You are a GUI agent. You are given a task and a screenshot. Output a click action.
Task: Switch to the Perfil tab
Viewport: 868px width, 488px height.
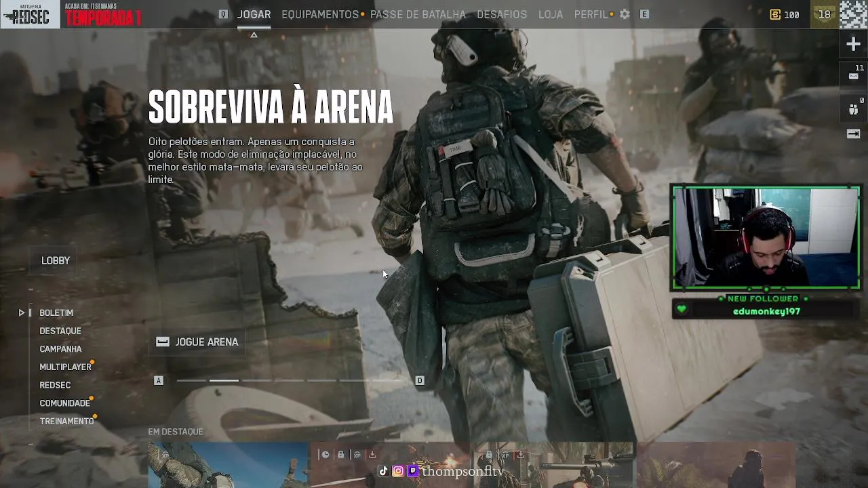591,14
